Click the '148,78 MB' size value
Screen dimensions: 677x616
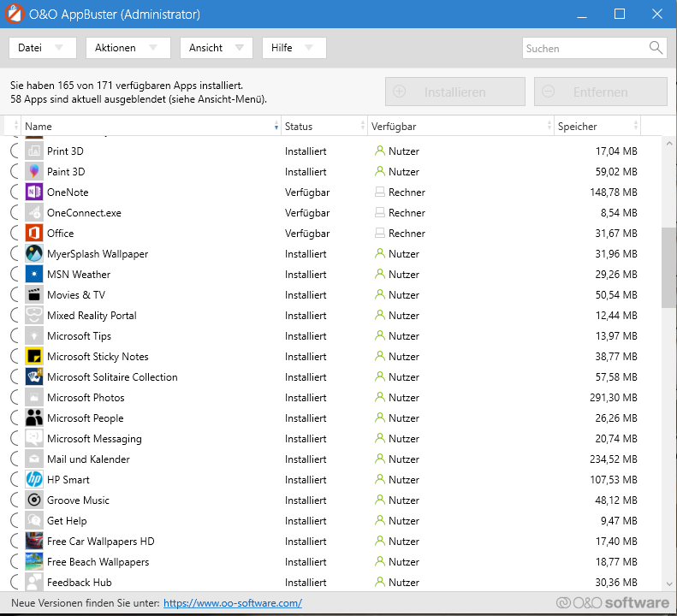(614, 192)
